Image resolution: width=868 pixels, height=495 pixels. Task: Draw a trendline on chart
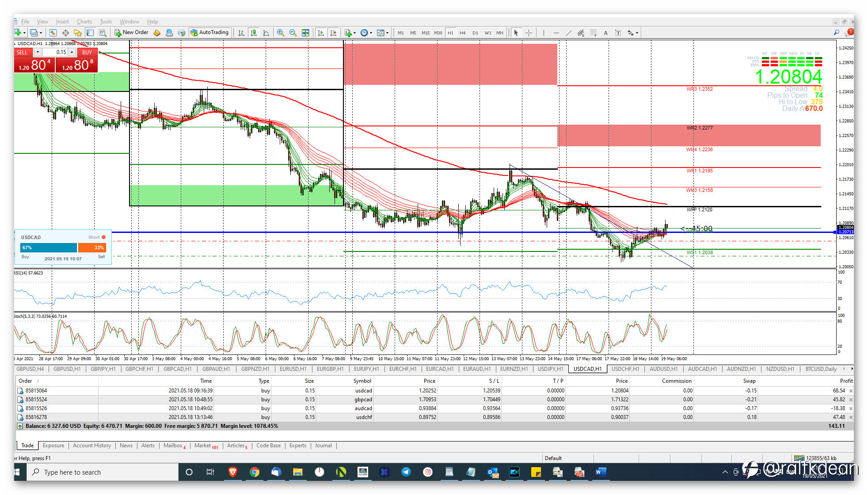pos(568,33)
